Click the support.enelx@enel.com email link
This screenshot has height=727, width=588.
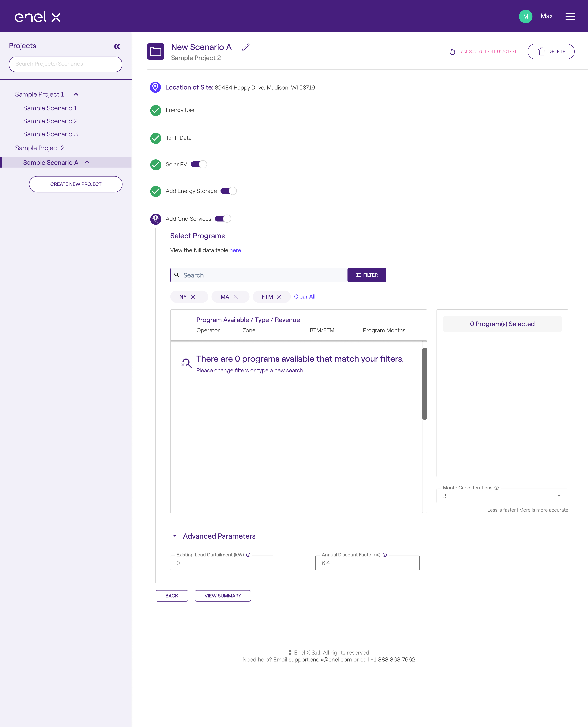coord(320,660)
